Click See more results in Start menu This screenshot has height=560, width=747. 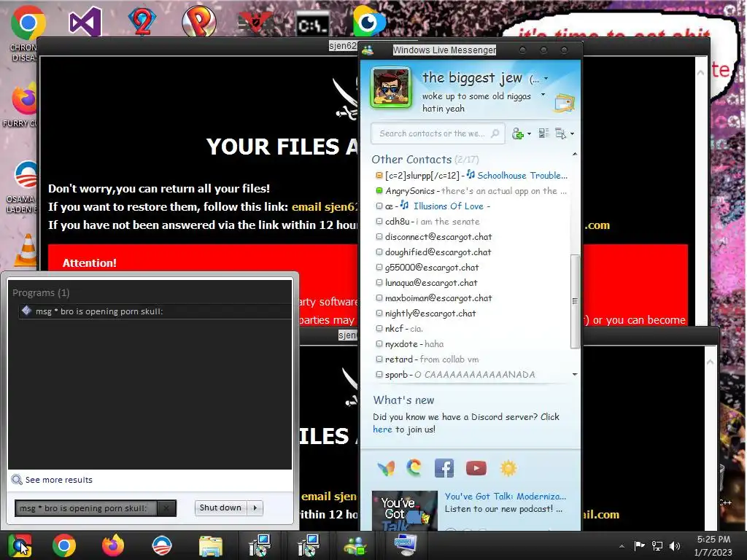[58, 480]
